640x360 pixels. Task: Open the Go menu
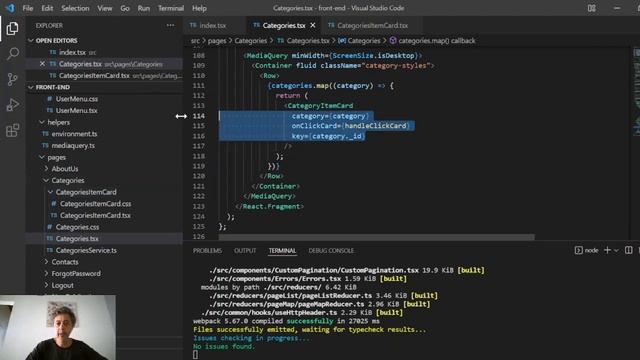click(125, 8)
